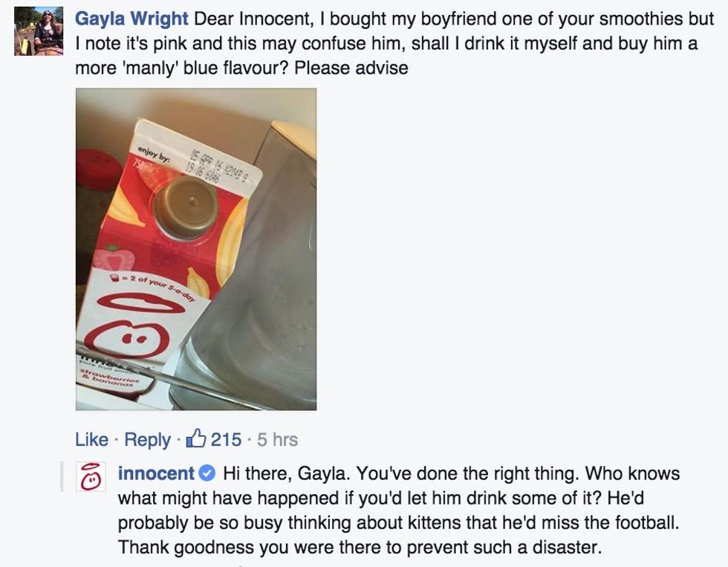This screenshot has width=728, height=567.
Task: Click the enjoy by date label
Action: [153, 153]
